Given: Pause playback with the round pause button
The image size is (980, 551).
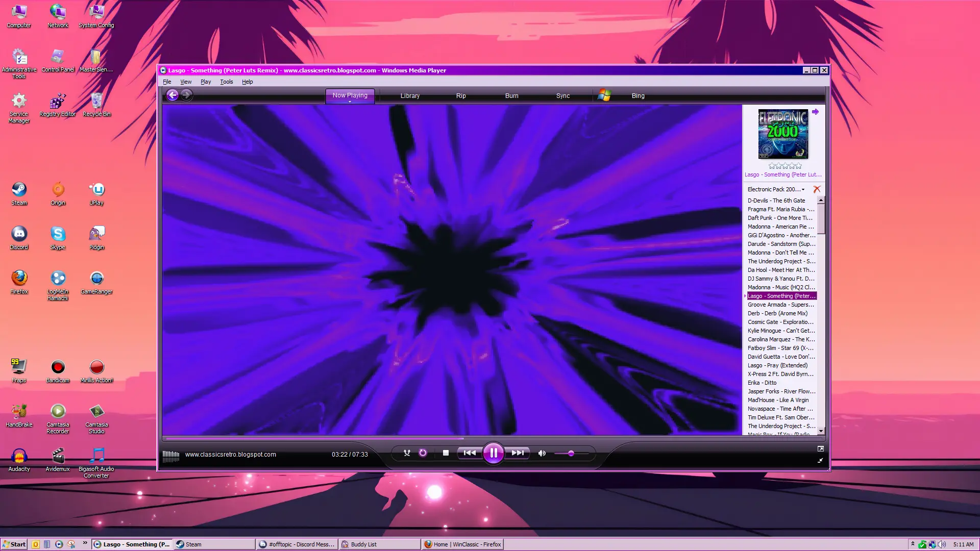Looking at the screenshot, I should click(x=493, y=453).
